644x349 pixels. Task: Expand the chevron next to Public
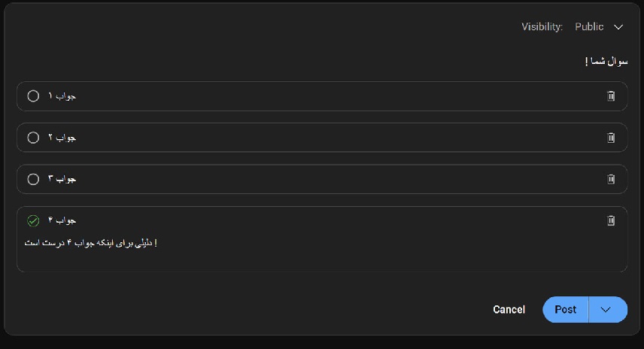(x=618, y=27)
